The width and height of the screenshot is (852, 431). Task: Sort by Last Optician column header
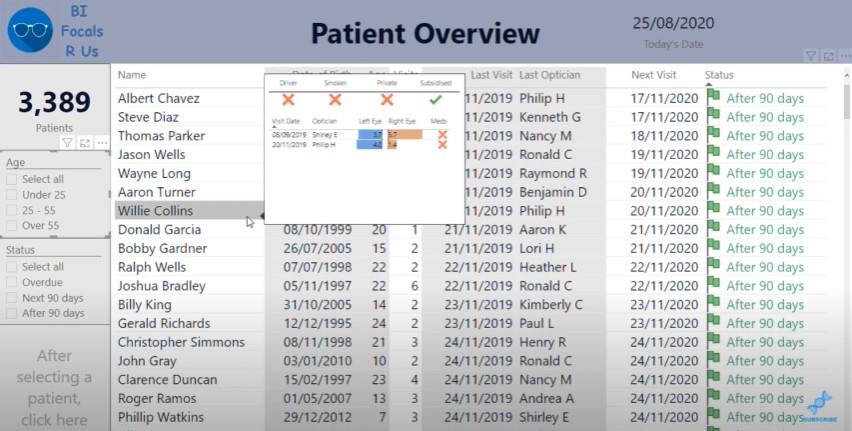coord(549,75)
